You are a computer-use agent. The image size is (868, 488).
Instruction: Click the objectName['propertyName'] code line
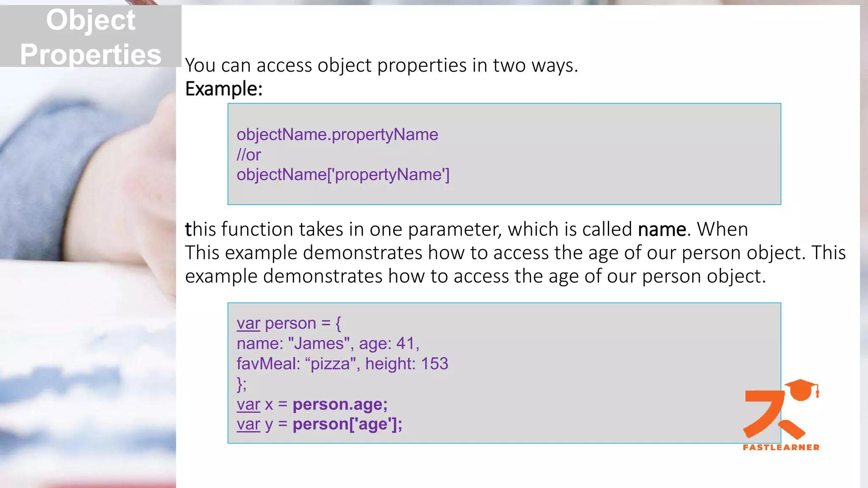[343, 175]
